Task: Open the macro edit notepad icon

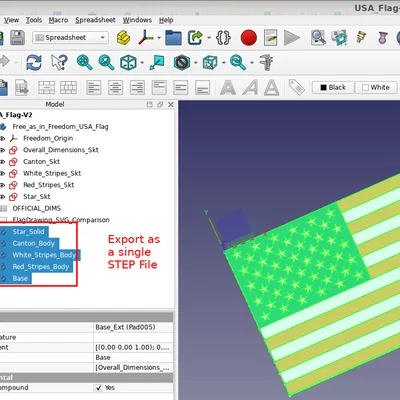Action: [x=271, y=38]
